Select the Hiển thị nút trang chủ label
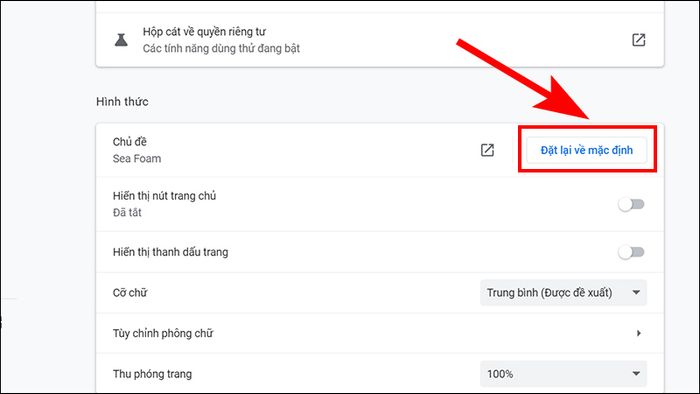Screen dimensions: 700x394 click(x=164, y=196)
